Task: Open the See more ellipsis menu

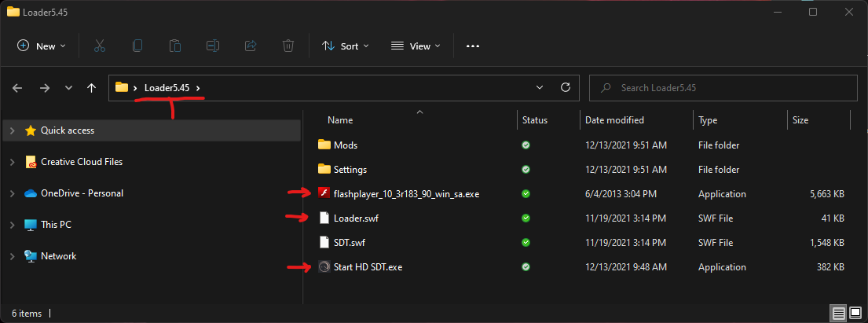Action: (472, 46)
